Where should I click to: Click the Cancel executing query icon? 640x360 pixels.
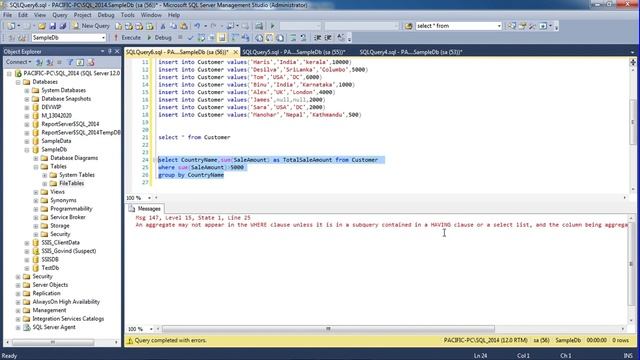(x=180, y=38)
